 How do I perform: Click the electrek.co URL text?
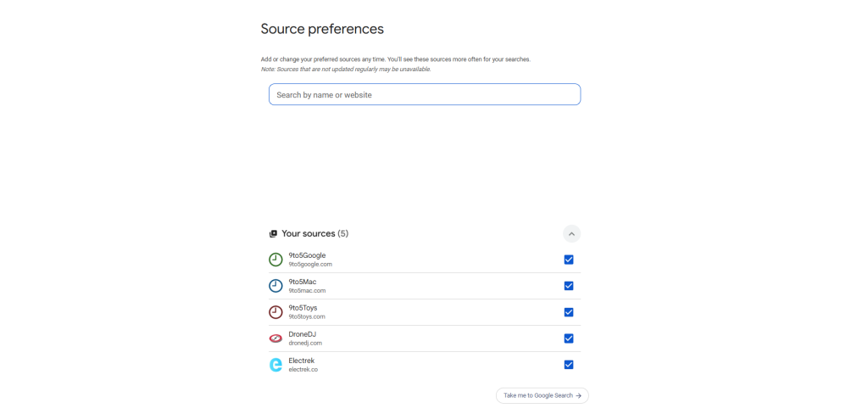click(303, 370)
